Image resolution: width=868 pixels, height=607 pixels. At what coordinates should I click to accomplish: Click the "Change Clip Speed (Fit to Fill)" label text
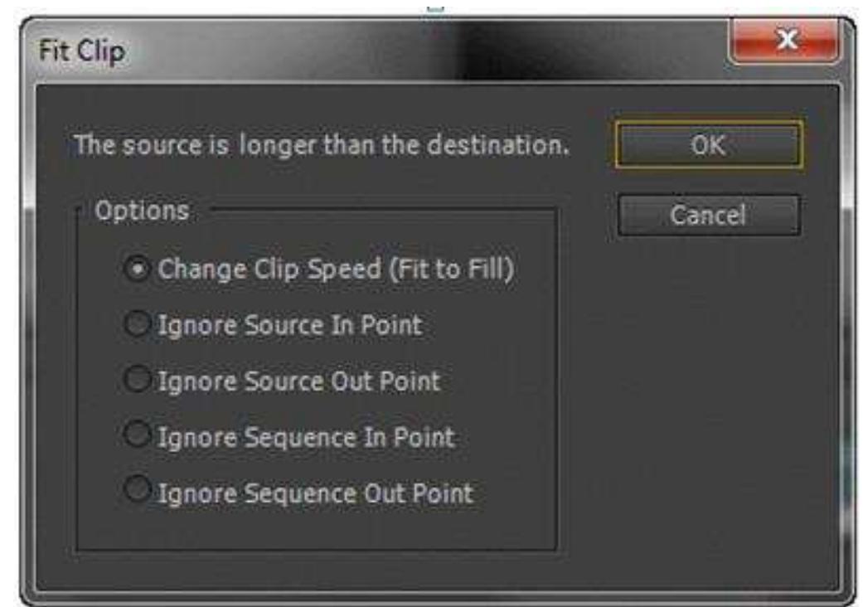click(337, 270)
